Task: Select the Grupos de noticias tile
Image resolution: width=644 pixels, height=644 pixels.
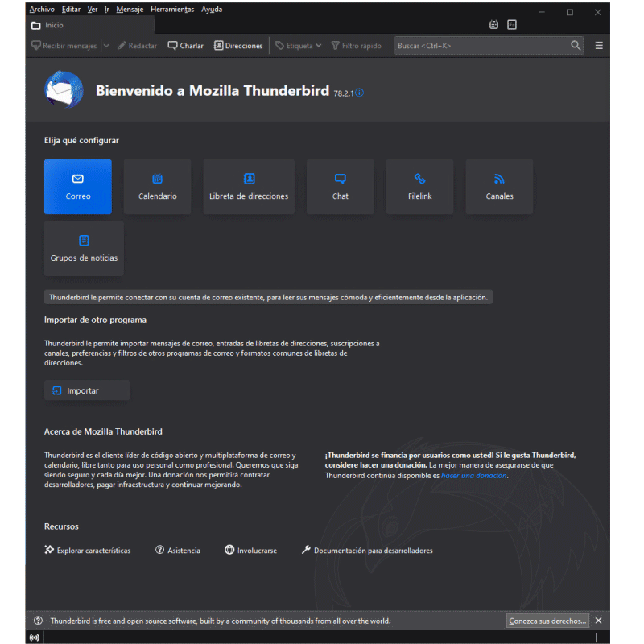Action: 84,249
